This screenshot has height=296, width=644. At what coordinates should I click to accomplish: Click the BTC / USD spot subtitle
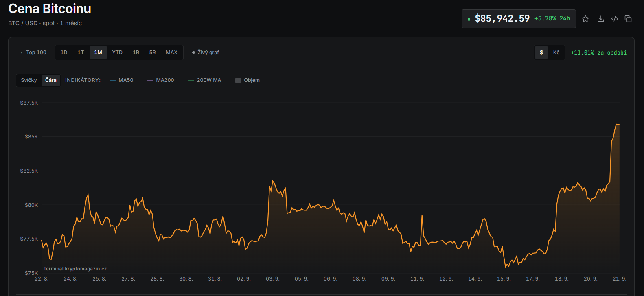(45, 23)
